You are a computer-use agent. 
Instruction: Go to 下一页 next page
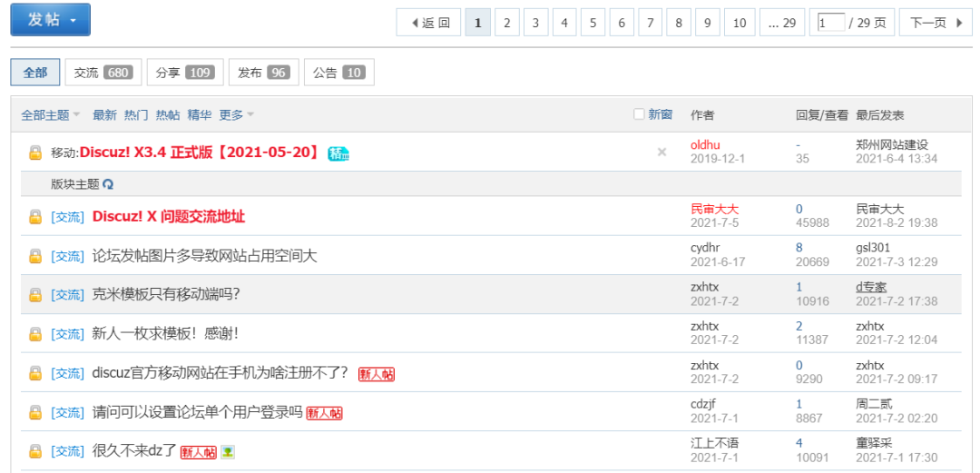(935, 23)
